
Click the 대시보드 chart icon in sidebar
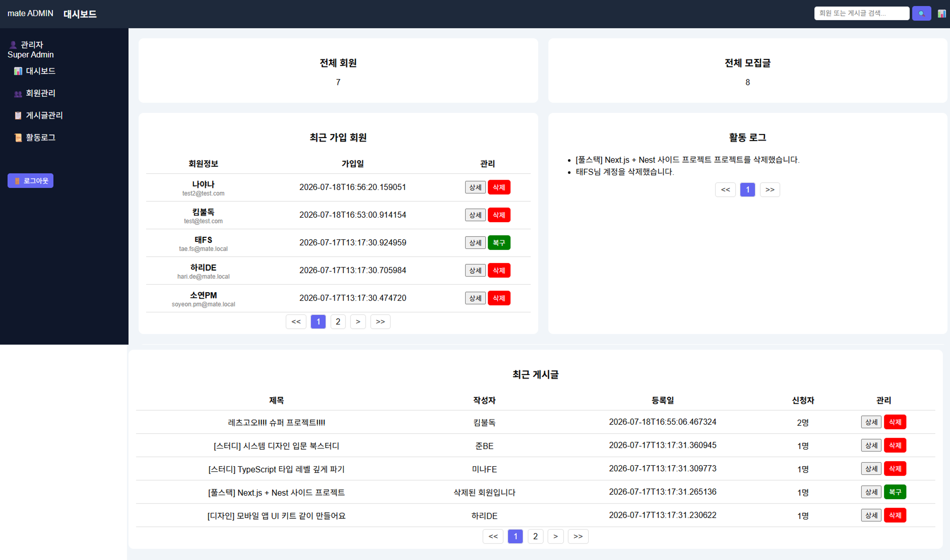[x=18, y=71]
